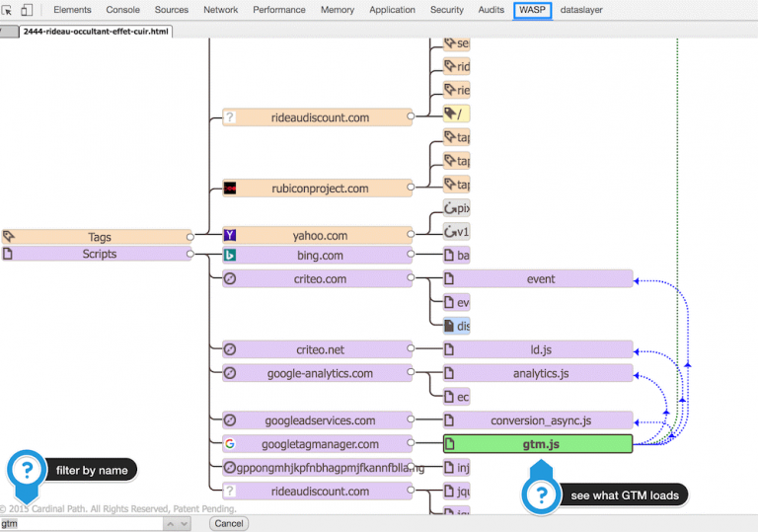The width and height of the screenshot is (758, 532).
Task: Expand the googletagmanager.com node connector
Action: pyautogui.click(x=412, y=444)
